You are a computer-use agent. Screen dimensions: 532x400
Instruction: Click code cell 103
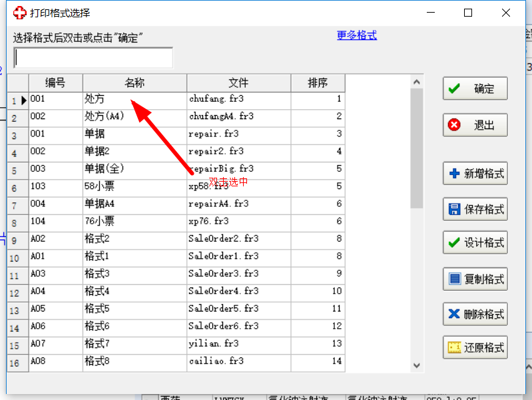coord(56,188)
